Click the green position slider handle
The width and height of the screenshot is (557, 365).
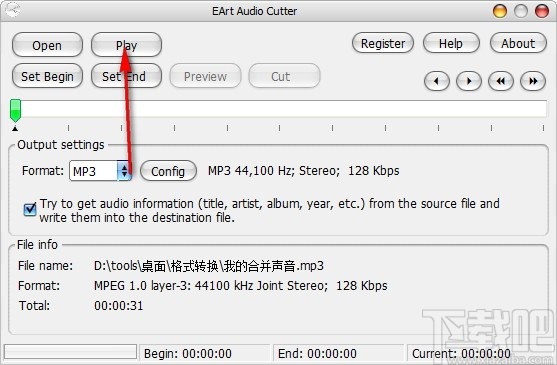[15, 110]
